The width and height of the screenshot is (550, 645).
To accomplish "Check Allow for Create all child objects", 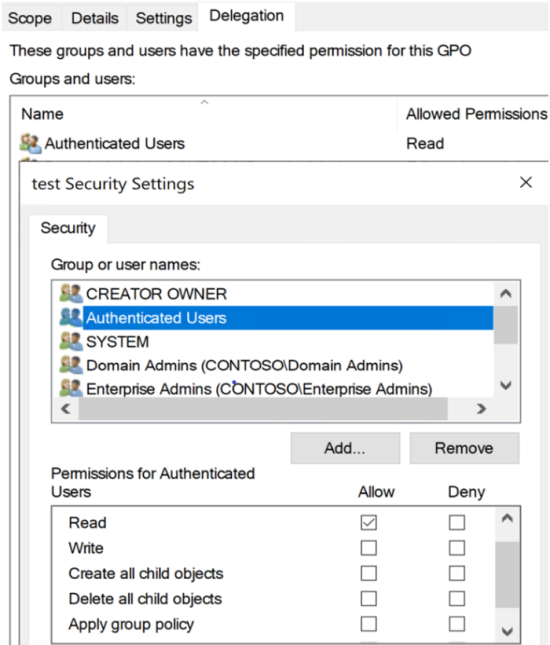I will click(369, 573).
